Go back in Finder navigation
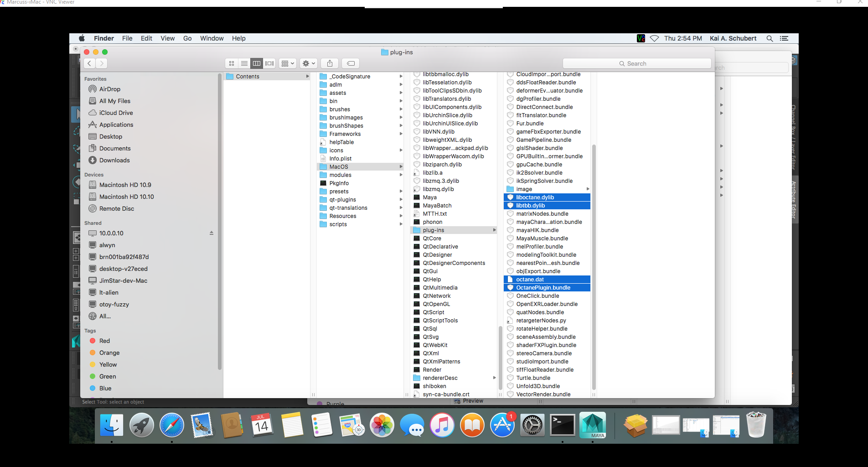This screenshot has height=467, width=868. [x=90, y=63]
